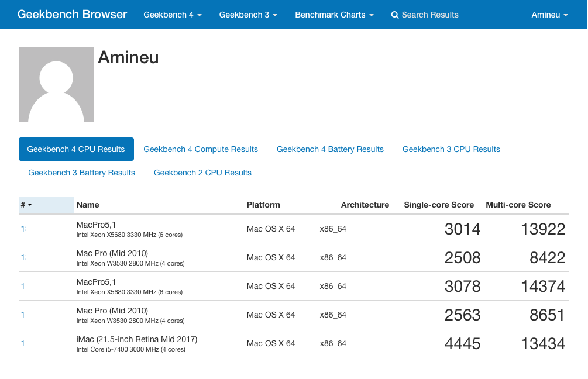Image resolution: width=588 pixels, height=379 pixels.
Task: Click single-core score 3014
Action: coord(462,229)
